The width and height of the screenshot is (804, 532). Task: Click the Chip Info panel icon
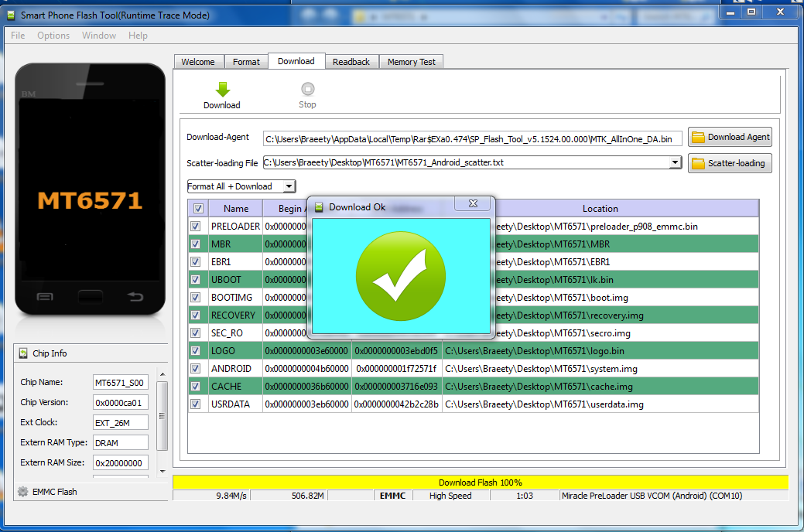(23, 353)
